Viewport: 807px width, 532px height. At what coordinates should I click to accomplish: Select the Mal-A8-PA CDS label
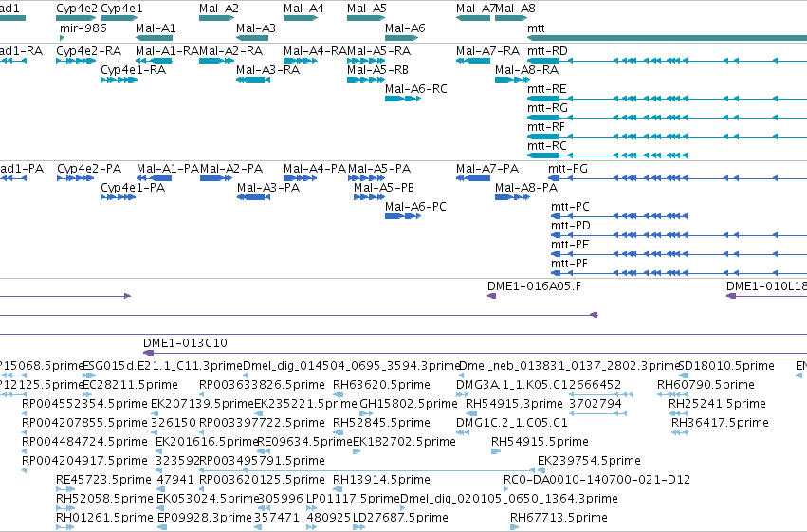point(526,188)
